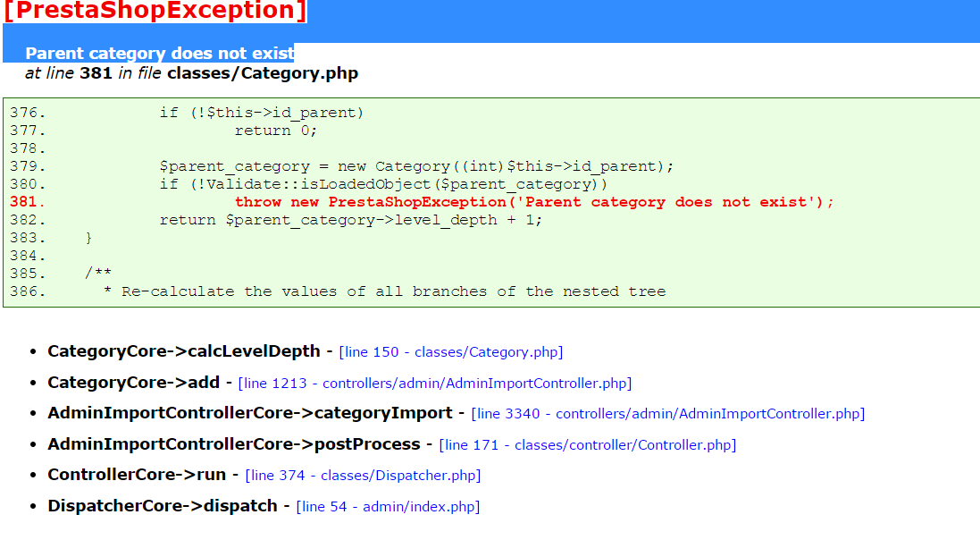
Task: Open line 374 classes/Dispatcher.php link
Action: click(363, 476)
